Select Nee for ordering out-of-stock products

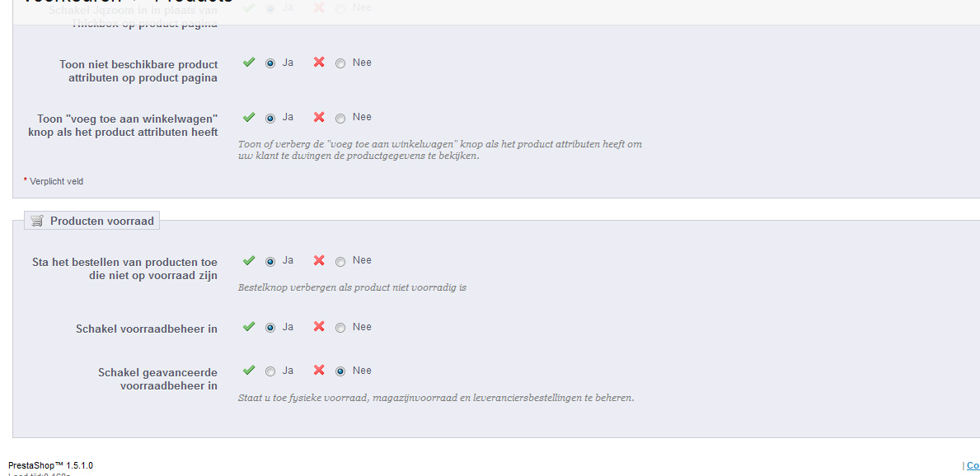pos(340,262)
